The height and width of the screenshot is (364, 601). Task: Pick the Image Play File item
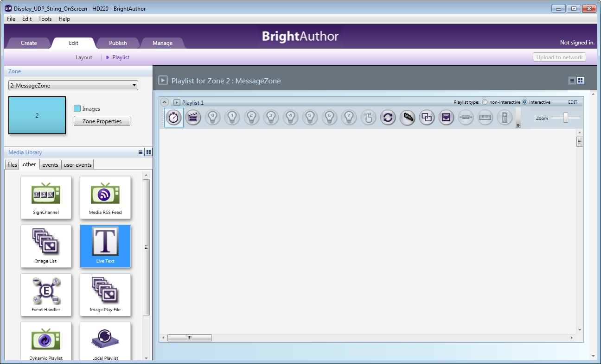tap(105, 295)
